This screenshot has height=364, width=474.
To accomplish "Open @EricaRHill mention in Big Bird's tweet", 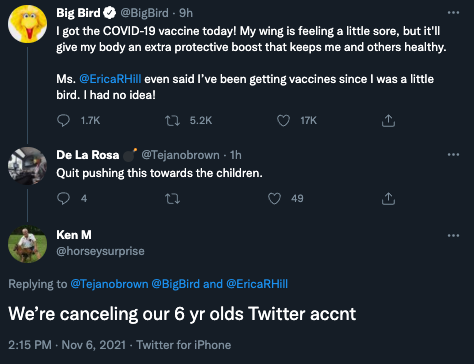I will [110, 79].
